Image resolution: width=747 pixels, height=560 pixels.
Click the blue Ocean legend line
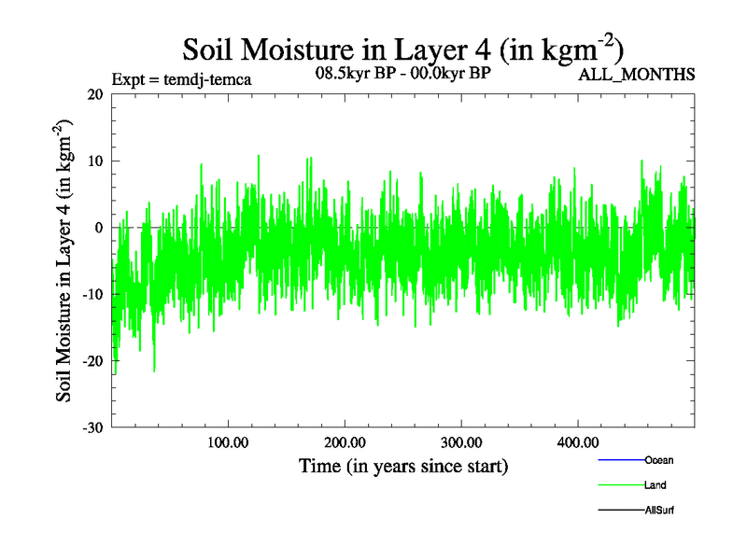point(620,460)
